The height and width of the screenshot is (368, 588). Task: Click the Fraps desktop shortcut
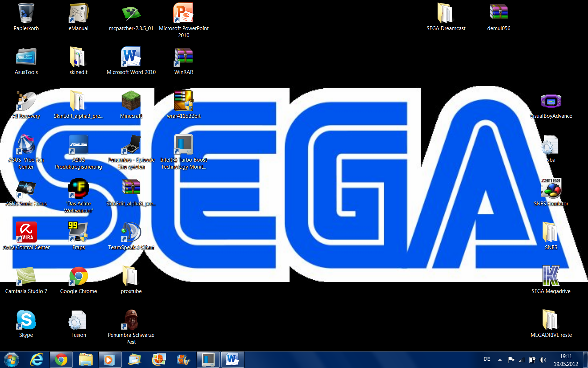pyautogui.click(x=78, y=232)
